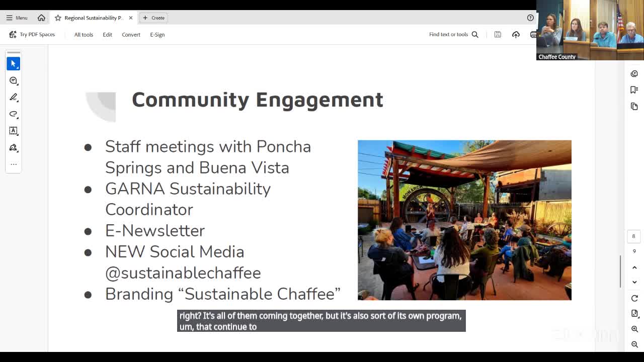Select the freehand Draw tool
The image size is (644, 362).
pyautogui.click(x=14, y=114)
